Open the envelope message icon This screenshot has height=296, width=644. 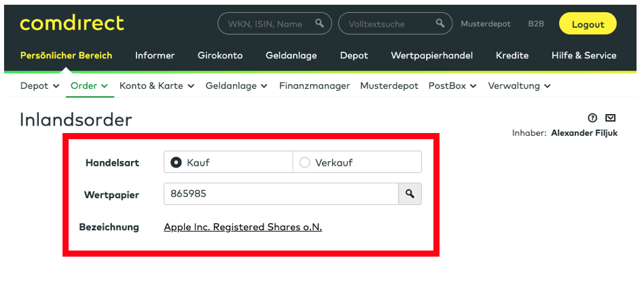[x=611, y=118]
